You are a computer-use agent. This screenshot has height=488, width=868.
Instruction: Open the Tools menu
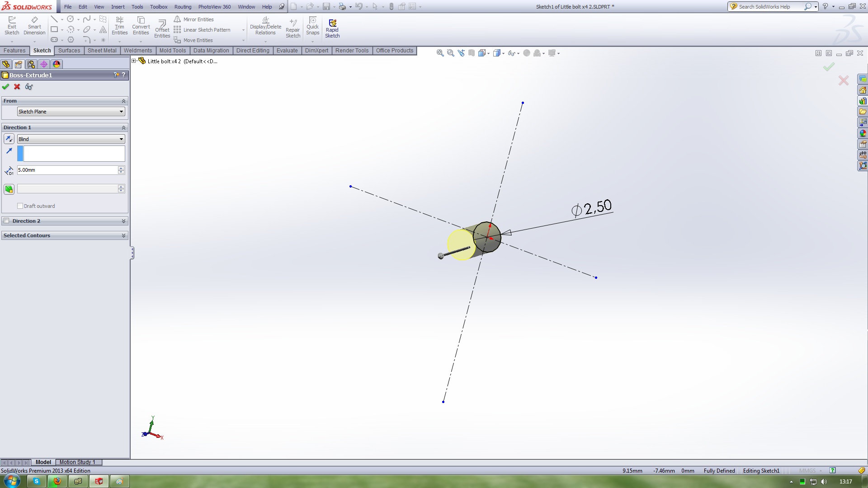(137, 7)
